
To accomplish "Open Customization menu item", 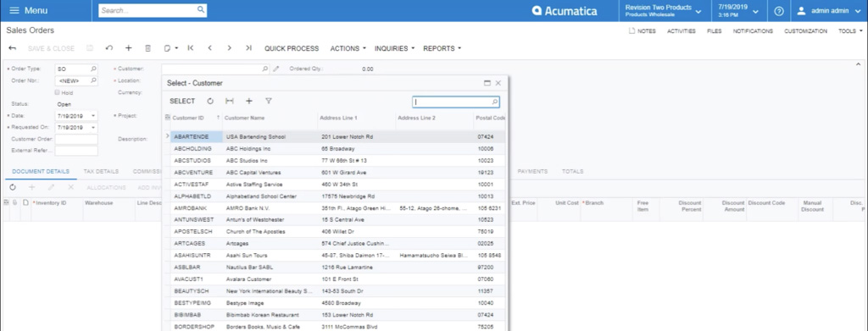I will [805, 31].
